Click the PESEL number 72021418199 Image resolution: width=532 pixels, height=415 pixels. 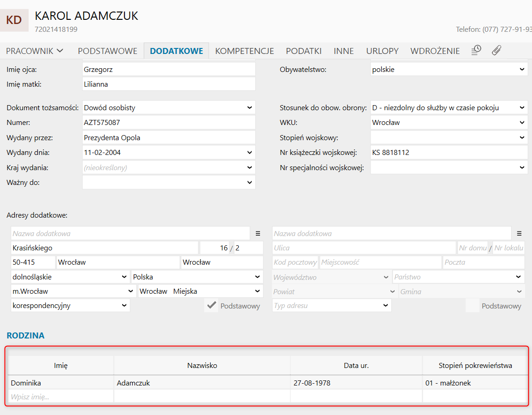[56, 30]
